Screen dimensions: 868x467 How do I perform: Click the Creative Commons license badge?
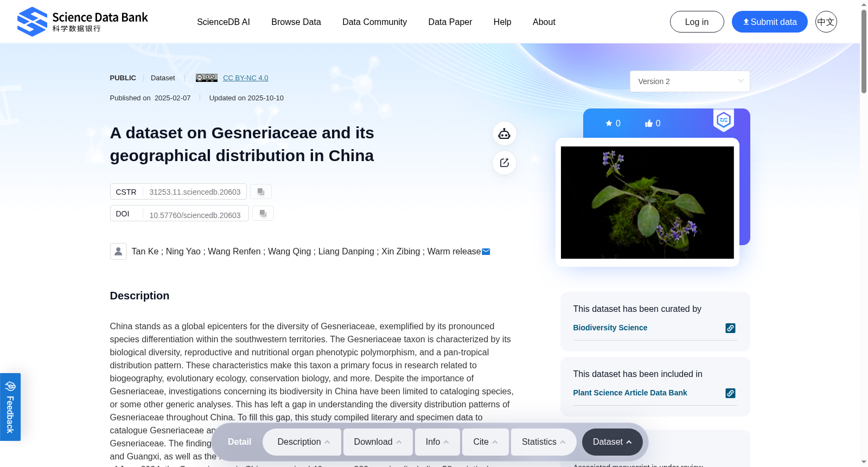pos(207,78)
